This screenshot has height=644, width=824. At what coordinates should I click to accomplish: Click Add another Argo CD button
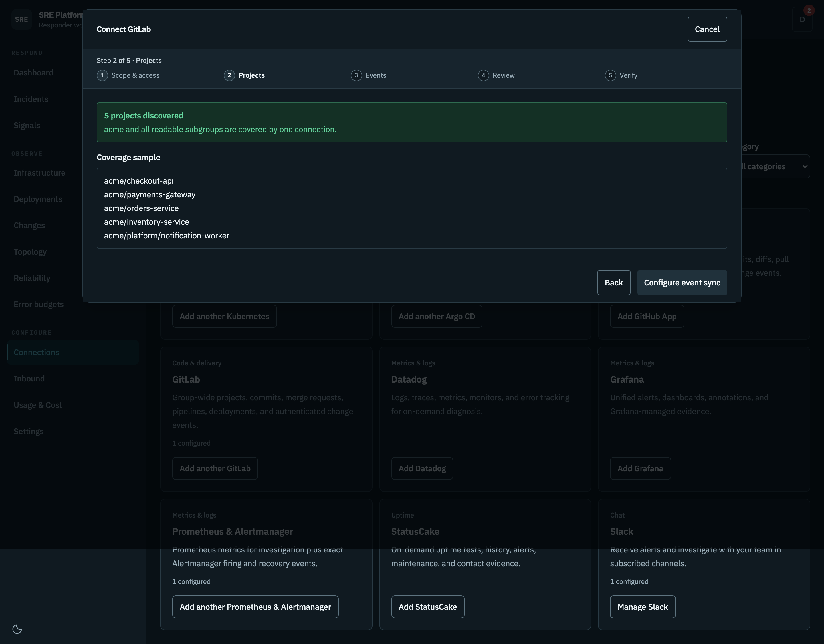point(437,316)
